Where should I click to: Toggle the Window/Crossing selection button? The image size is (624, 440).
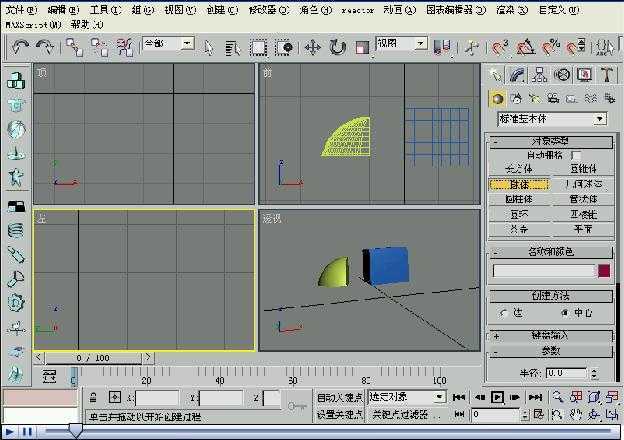click(284, 48)
